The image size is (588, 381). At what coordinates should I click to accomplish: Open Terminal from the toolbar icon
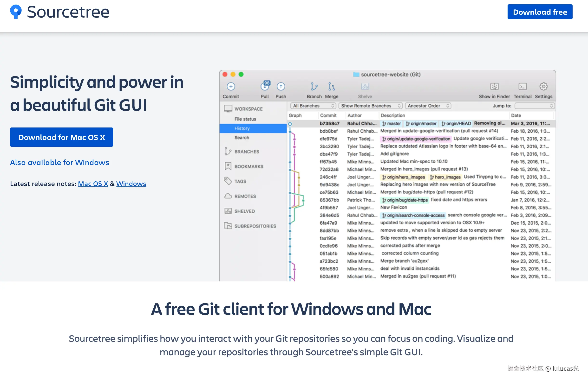tap(522, 87)
